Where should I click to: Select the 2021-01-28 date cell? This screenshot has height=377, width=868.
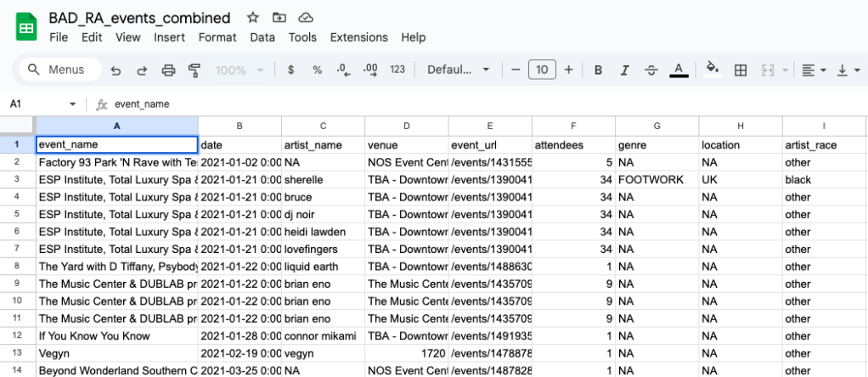click(240, 336)
